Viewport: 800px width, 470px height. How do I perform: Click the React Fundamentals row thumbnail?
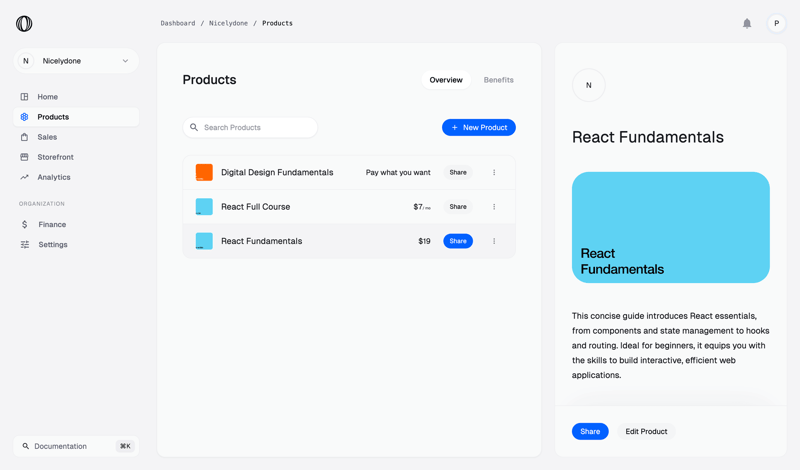pyautogui.click(x=204, y=241)
